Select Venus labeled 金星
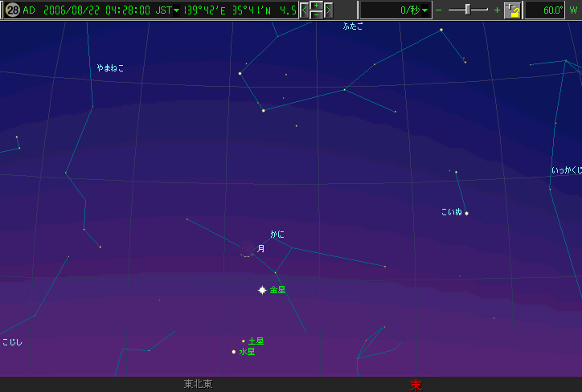This screenshot has height=392, width=582. coord(262,290)
